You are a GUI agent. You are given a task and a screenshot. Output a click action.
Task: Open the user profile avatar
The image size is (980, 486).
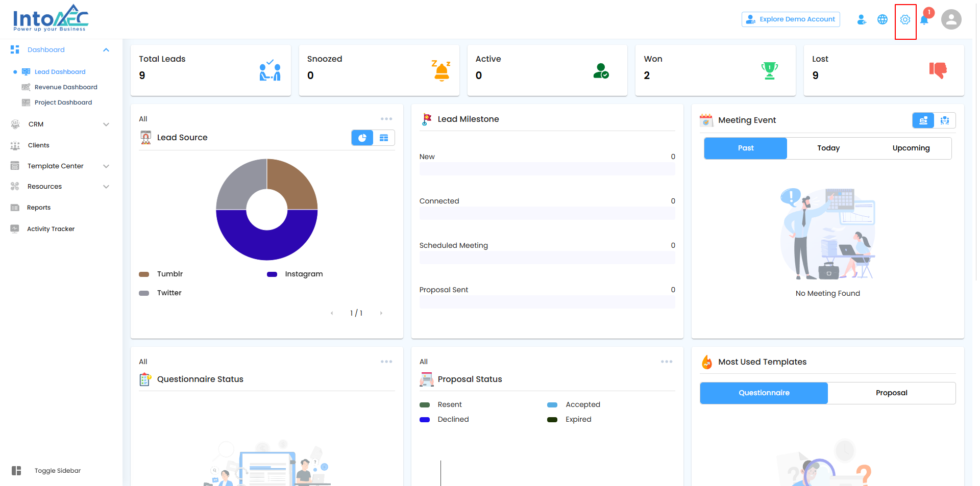(x=951, y=19)
